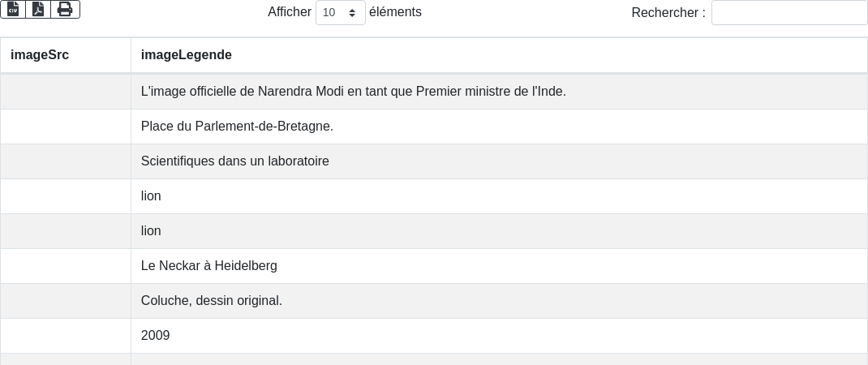868x365 pixels.
Task: Click the second lion caption row
Action: 434,231
